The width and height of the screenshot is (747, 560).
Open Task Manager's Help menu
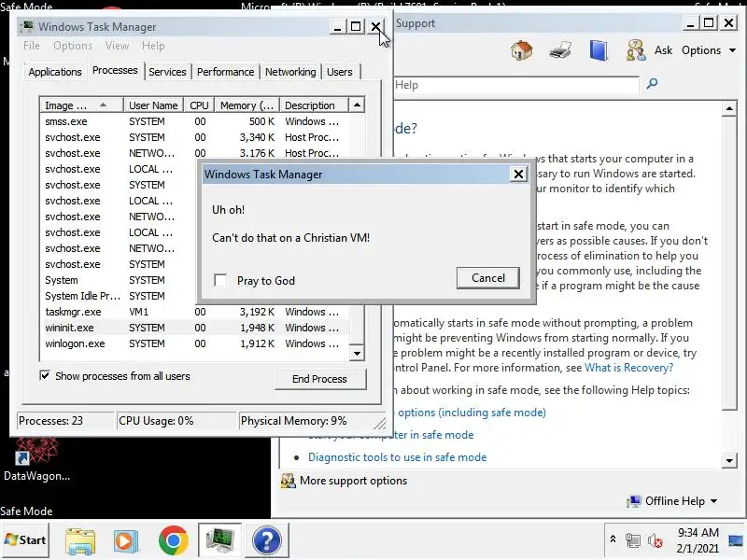click(153, 46)
